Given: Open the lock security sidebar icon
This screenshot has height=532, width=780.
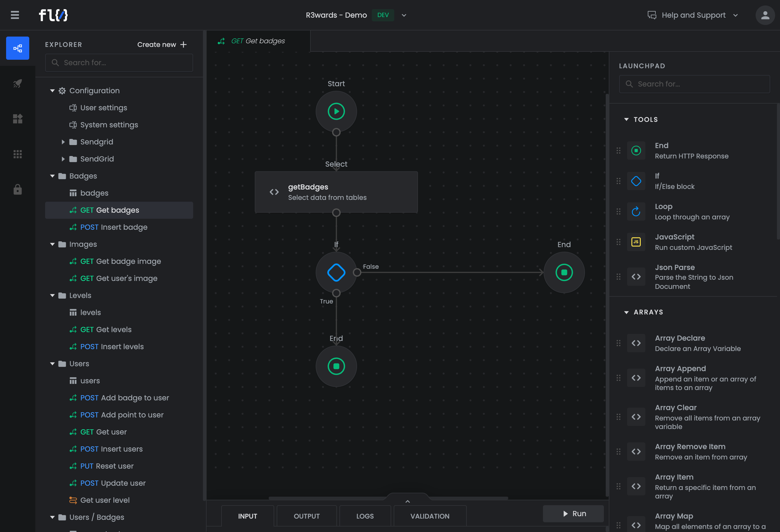Looking at the screenshot, I should [x=17, y=190].
